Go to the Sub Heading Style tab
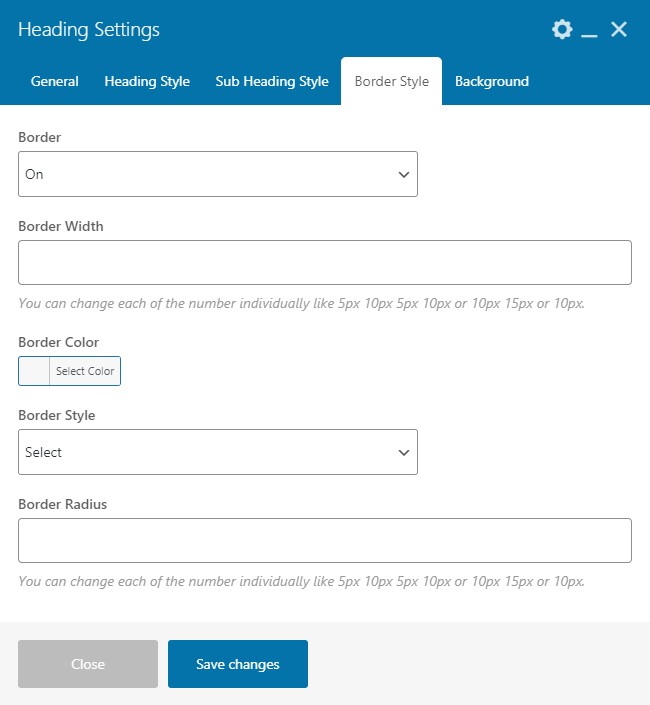650x705 pixels. pyautogui.click(x=272, y=81)
